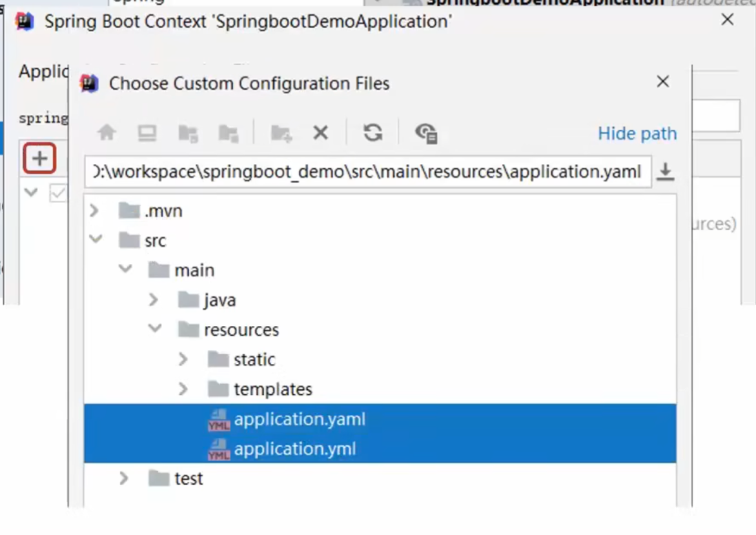Click the Desktop directory toolbar icon

[147, 132]
